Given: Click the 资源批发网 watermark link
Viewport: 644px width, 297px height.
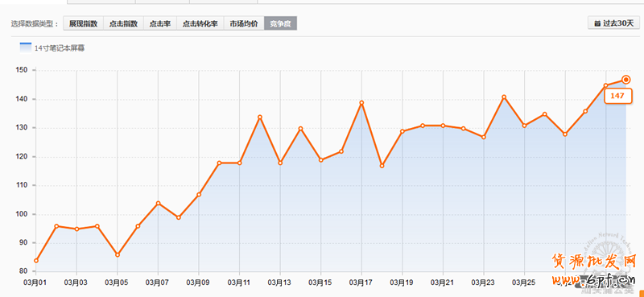Looking at the screenshot, I should (594, 260).
